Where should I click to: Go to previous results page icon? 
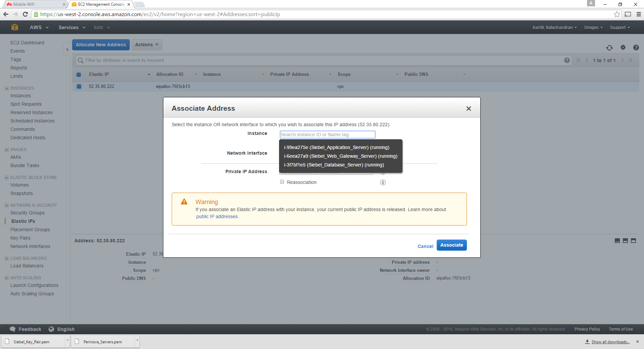[587, 60]
